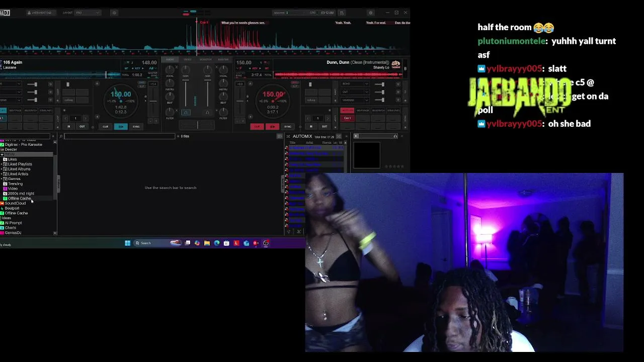Open VirtualDJ settings gear in top bar

(371, 13)
